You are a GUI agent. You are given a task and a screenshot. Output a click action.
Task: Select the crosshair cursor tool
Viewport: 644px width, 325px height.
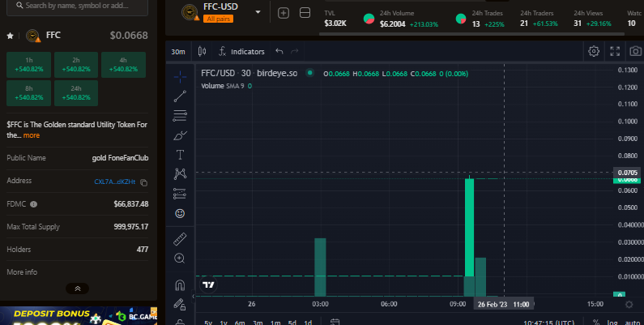[x=180, y=77]
